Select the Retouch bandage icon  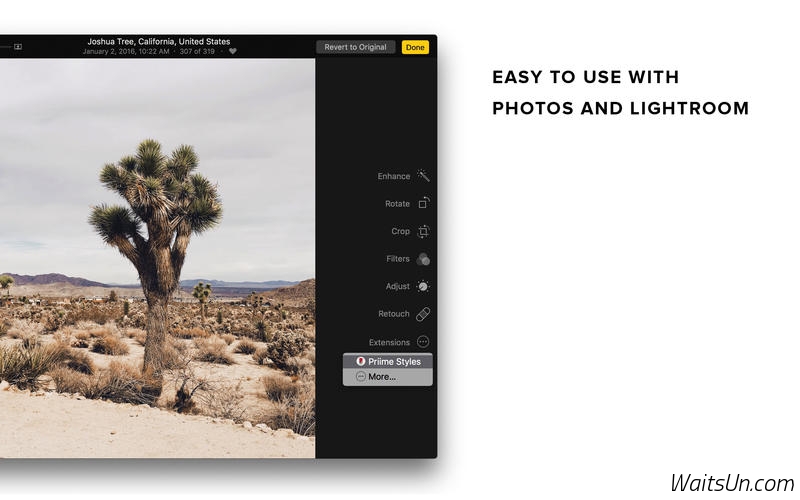tap(423, 314)
